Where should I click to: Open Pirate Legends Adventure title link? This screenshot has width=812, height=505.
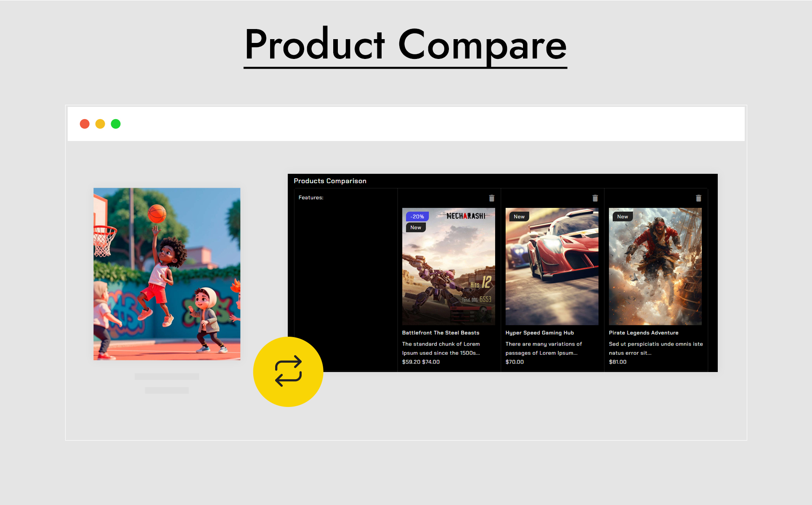click(643, 332)
